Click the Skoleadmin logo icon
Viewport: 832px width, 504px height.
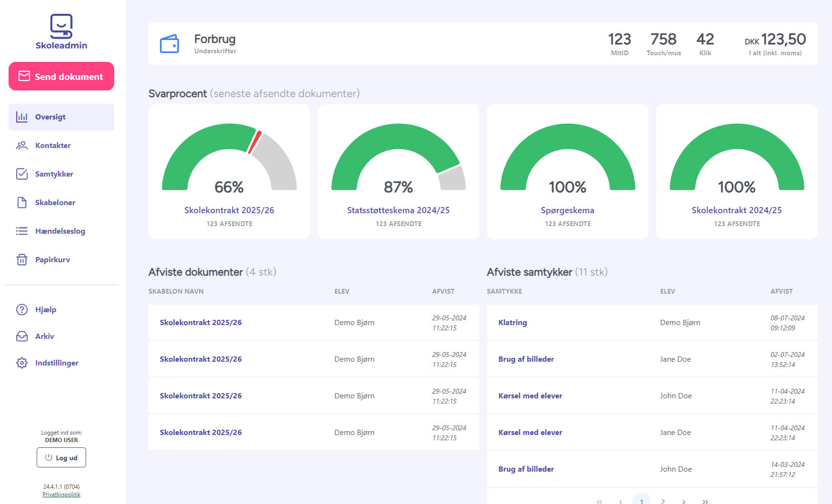pyautogui.click(x=61, y=26)
